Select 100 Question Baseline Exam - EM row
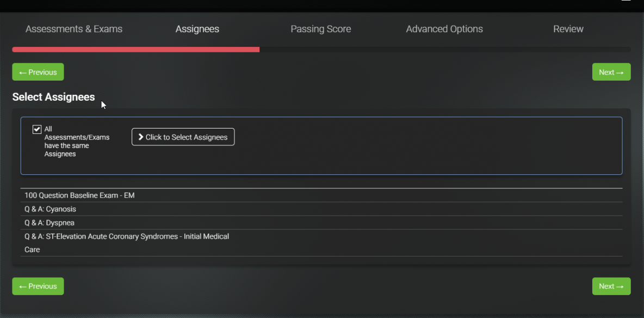This screenshot has width=644, height=318. click(321, 195)
